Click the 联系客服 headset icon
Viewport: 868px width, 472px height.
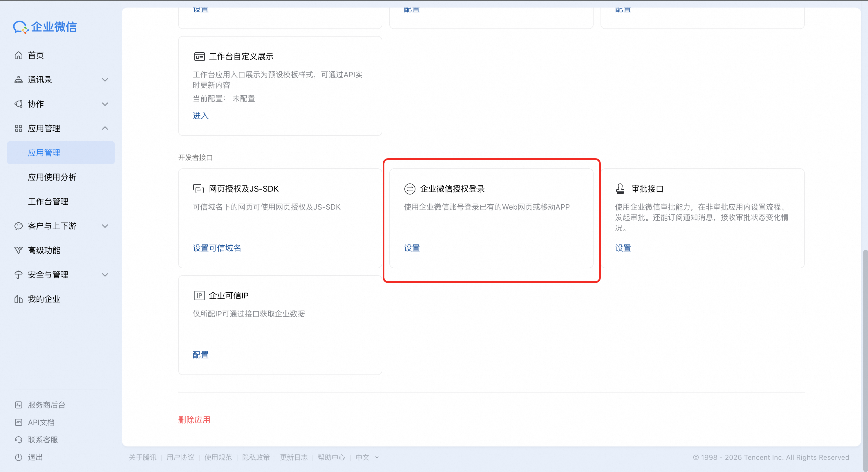point(19,440)
